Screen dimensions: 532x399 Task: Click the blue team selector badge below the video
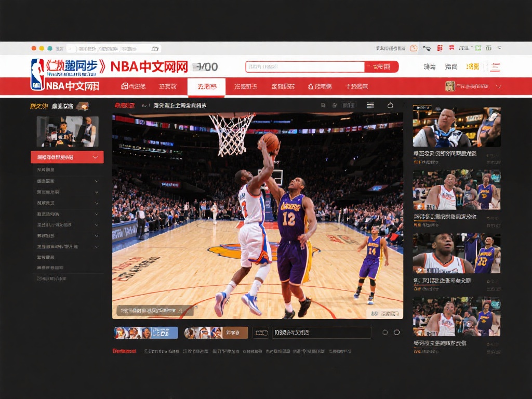[x=145, y=332]
